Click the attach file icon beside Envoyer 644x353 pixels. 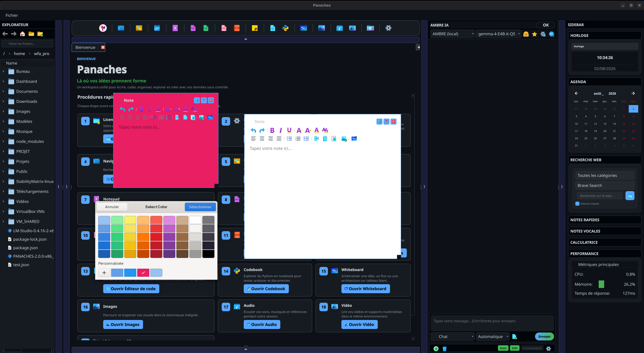514,336
